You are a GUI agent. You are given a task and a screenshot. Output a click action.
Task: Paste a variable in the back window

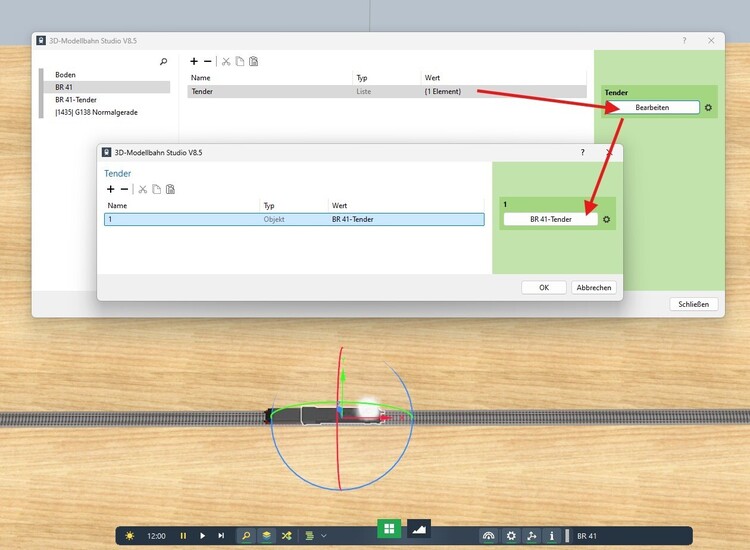[x=254, y=61]
